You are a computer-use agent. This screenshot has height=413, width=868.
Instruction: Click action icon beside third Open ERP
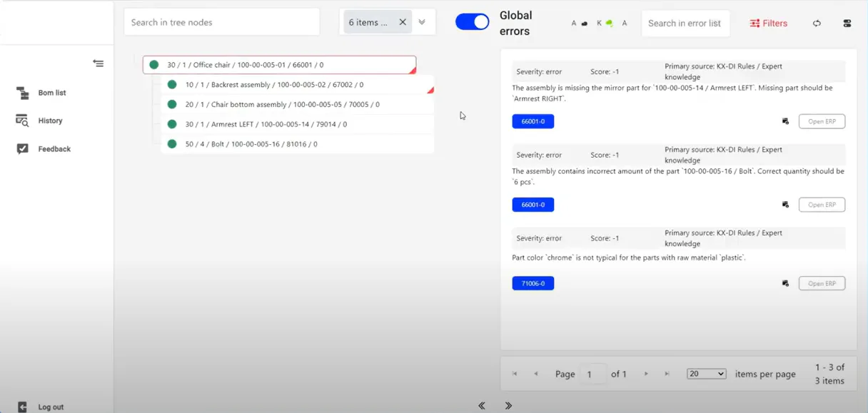(x=785, y=283)
